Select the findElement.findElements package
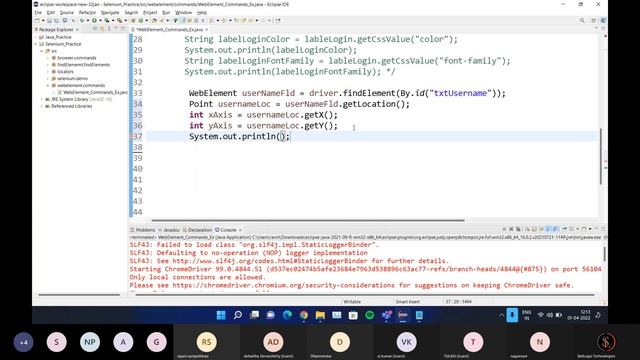 [x=83, y=65]
